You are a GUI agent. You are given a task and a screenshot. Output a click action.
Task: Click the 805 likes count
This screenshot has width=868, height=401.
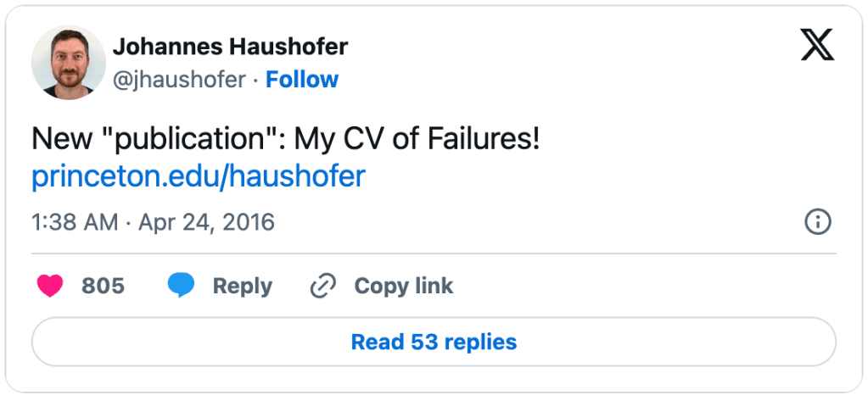(x=103, y=287)
